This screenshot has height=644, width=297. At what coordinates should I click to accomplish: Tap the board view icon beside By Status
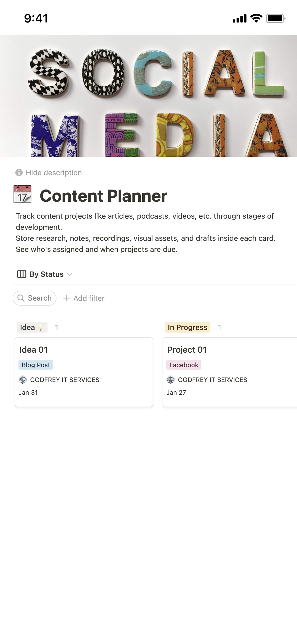(x=21, y=274)
